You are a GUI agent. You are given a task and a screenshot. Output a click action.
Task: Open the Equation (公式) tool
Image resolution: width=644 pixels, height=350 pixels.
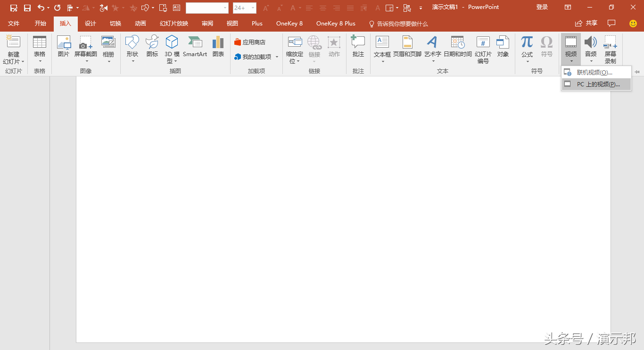pyautogui.click(x=527, y=50)
